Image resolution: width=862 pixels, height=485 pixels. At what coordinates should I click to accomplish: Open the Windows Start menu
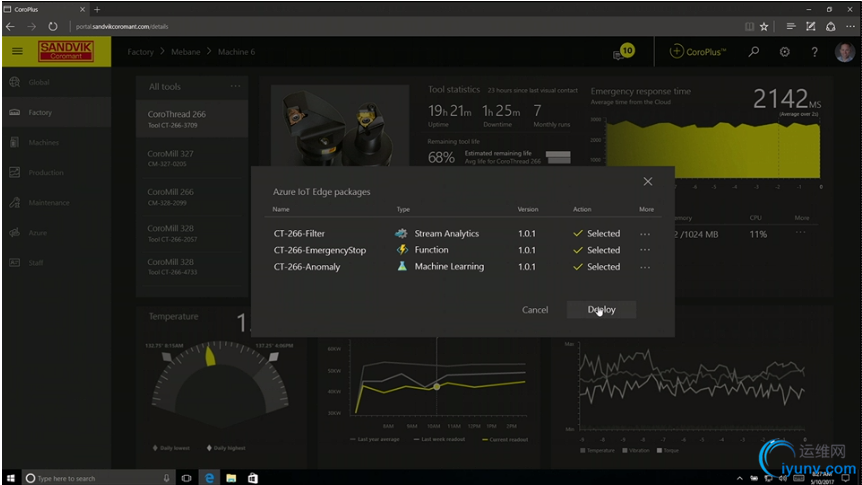pos(10,478)
